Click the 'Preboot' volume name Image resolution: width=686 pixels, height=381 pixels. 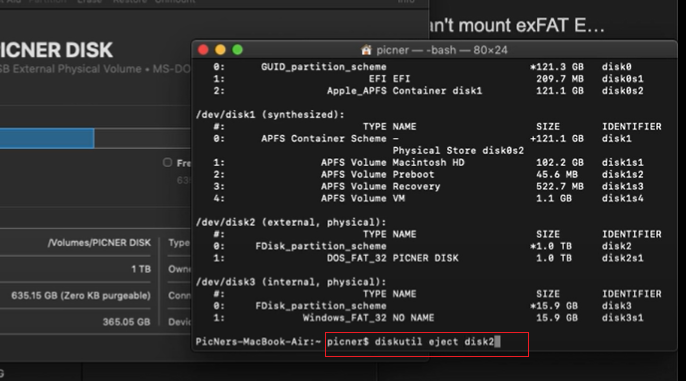[413, 175]
